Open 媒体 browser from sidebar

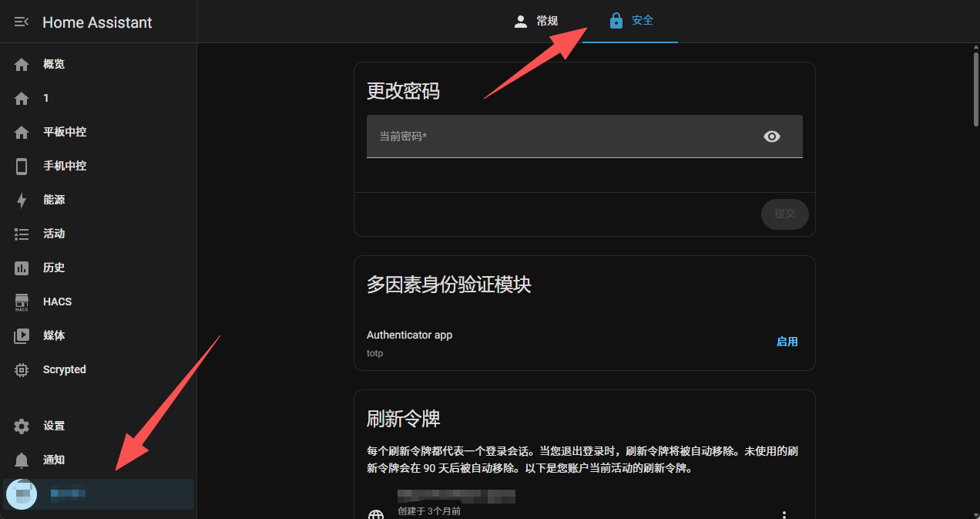(99, 336)
